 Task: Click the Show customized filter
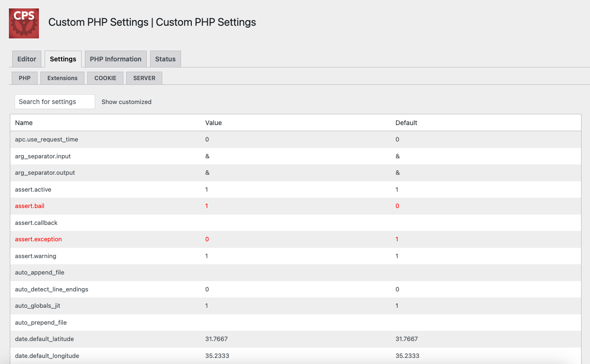pos(126,102)
